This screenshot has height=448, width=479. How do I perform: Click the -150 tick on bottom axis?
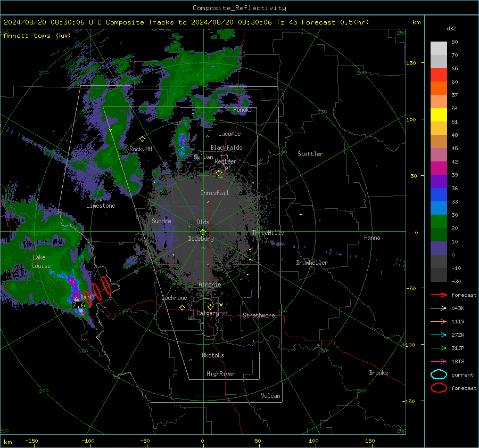pyautogui.click(x=31, y=441)
